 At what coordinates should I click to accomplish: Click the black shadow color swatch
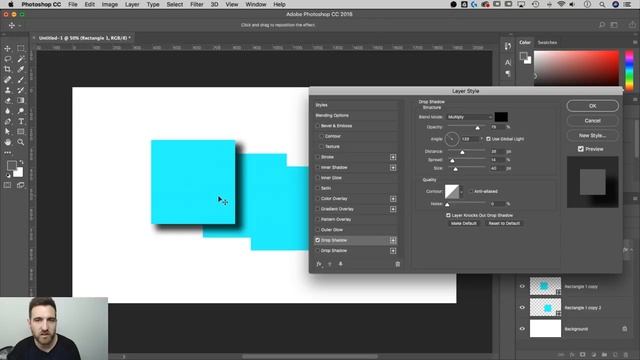[501, 117]
